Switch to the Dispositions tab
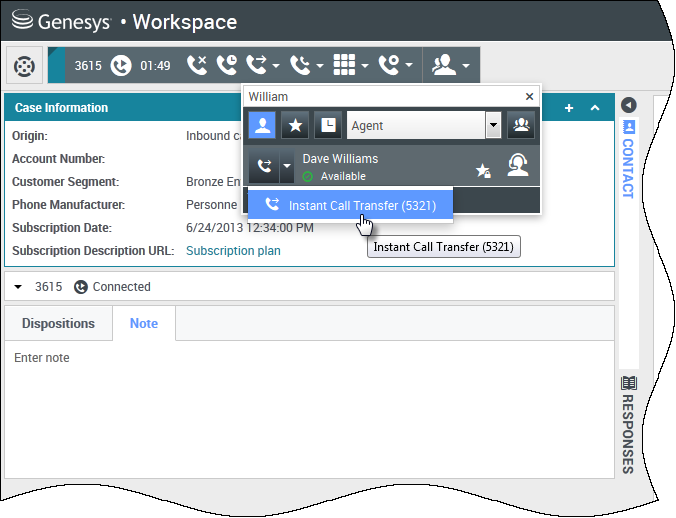This screenshot has width=676, height=518. 58,323
